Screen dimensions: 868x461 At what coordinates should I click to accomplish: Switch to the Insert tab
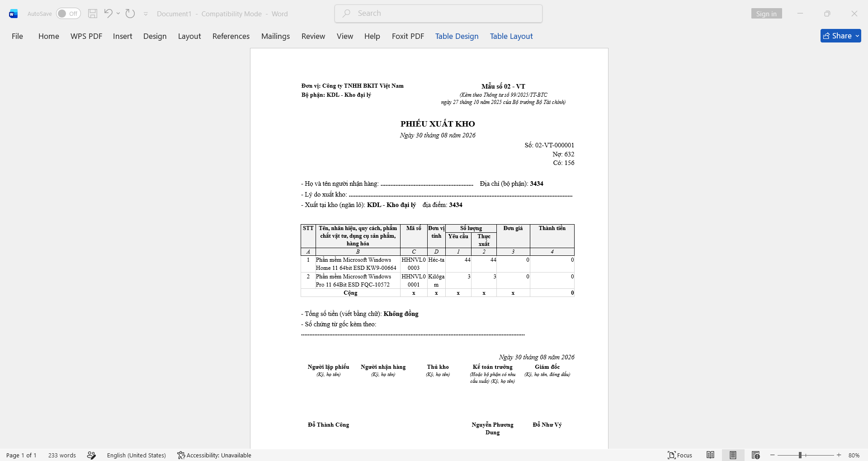point(123,36)
